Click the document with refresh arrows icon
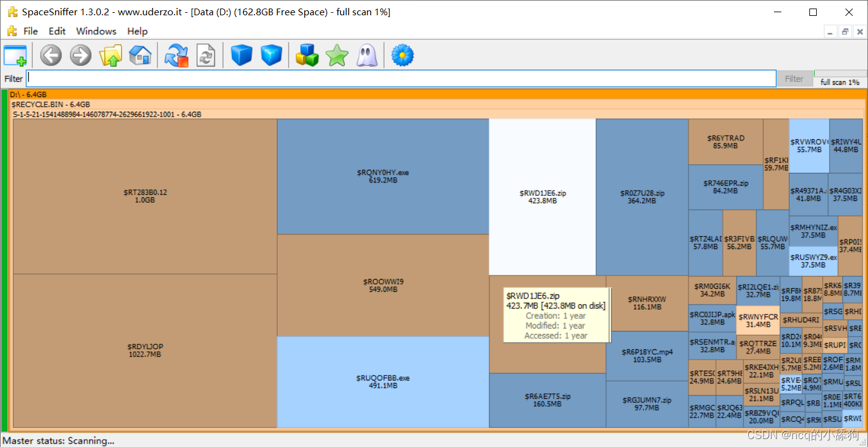 click(206, 56)
